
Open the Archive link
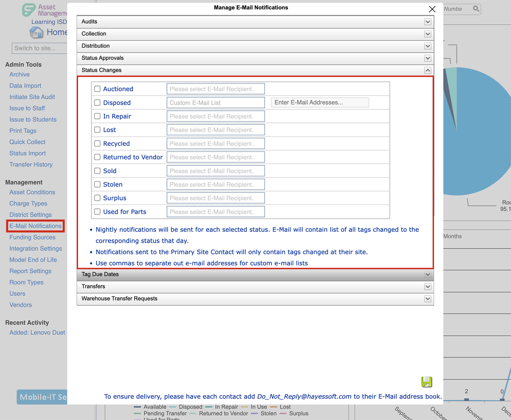tap(19, 75)
